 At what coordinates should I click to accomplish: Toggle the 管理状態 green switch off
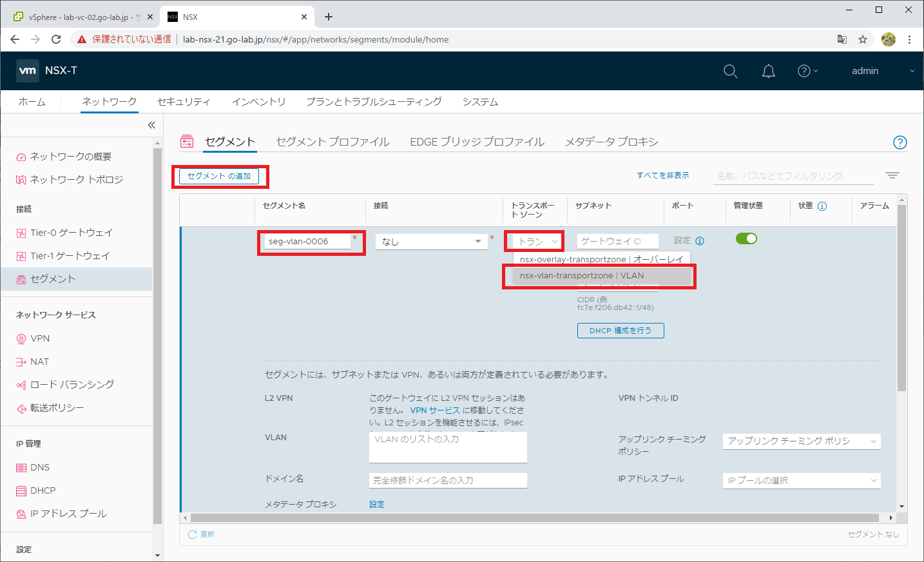(x=746, y=238)
